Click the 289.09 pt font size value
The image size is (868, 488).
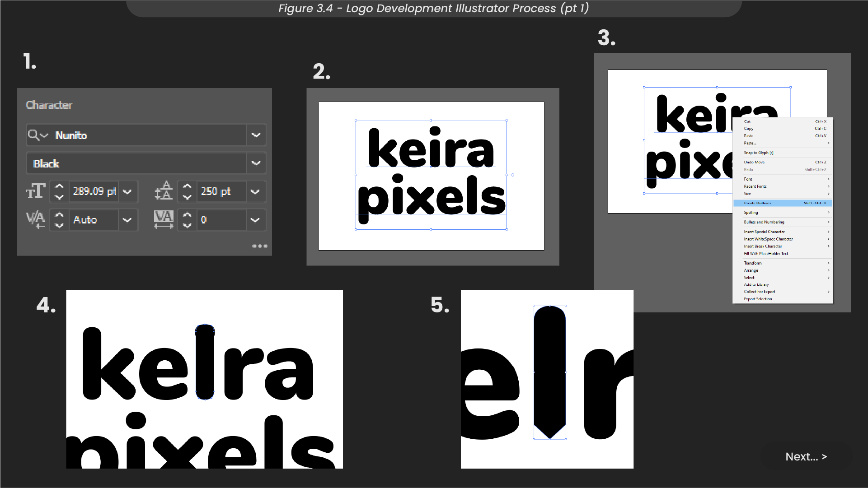pyautogui.click(x=94, y=191)
